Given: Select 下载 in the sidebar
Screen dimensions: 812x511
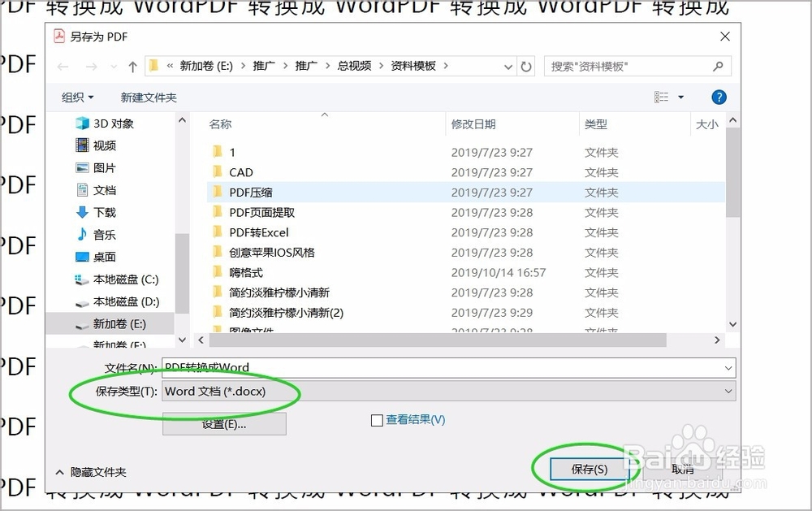Looking at the screenshot, I should tap(112, 211).
